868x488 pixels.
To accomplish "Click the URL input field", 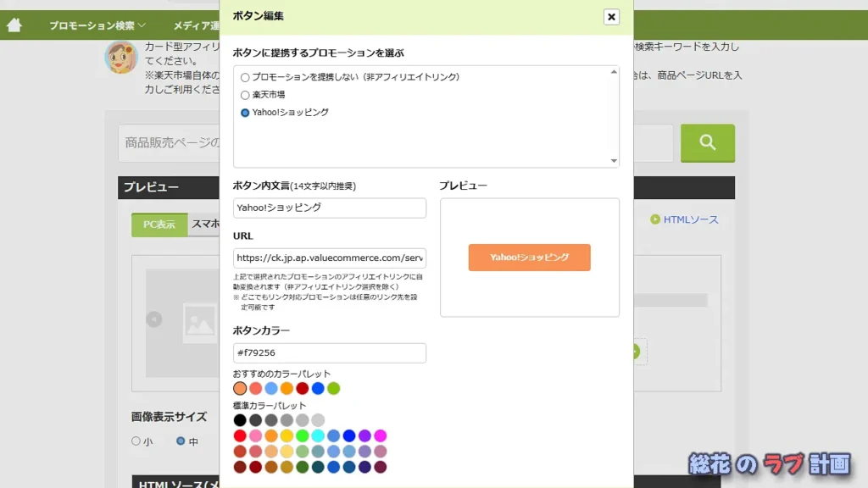I will [x=330, y=258].
